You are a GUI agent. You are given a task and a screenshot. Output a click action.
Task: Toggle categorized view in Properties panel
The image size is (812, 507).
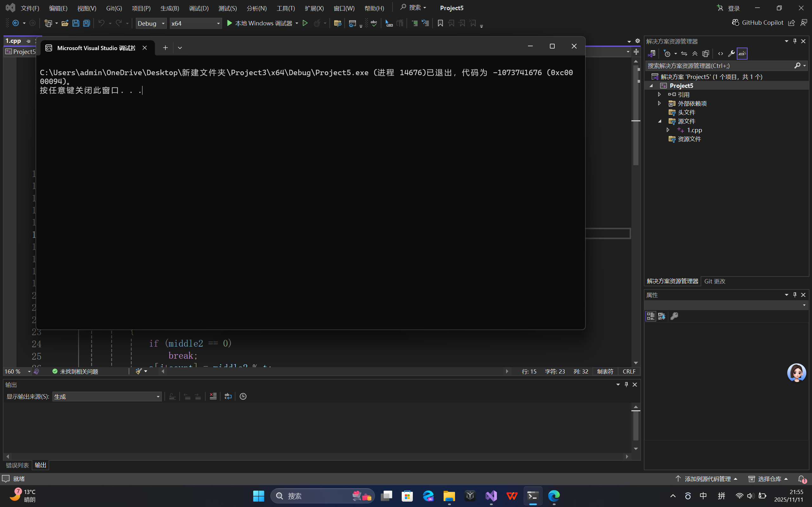click(x=650, y=316)
